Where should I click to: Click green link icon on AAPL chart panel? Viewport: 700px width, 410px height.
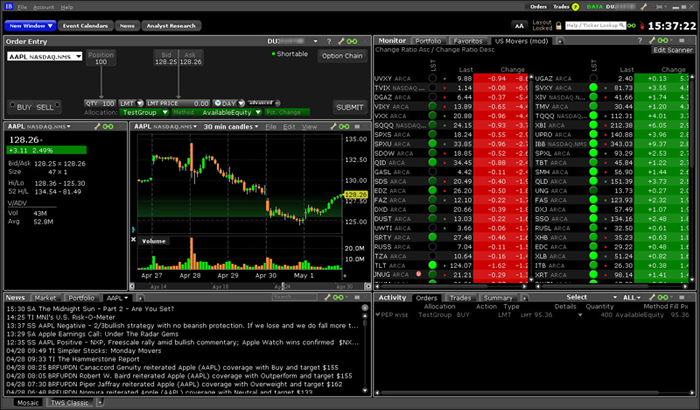coord(344,127)
